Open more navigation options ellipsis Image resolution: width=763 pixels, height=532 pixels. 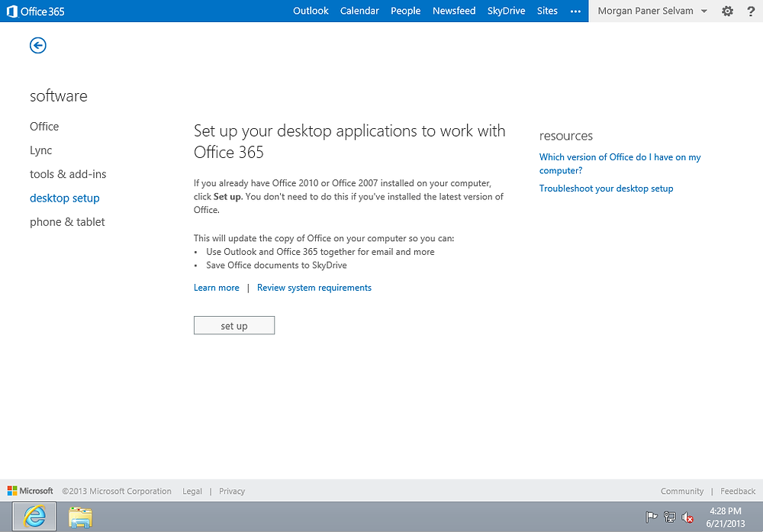pos(575,11)
